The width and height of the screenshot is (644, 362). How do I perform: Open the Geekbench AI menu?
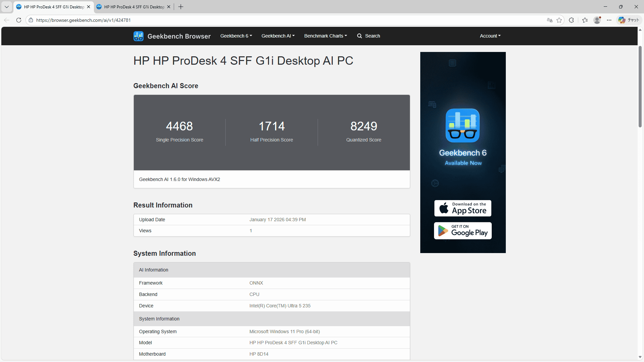[x=277, y=36]
